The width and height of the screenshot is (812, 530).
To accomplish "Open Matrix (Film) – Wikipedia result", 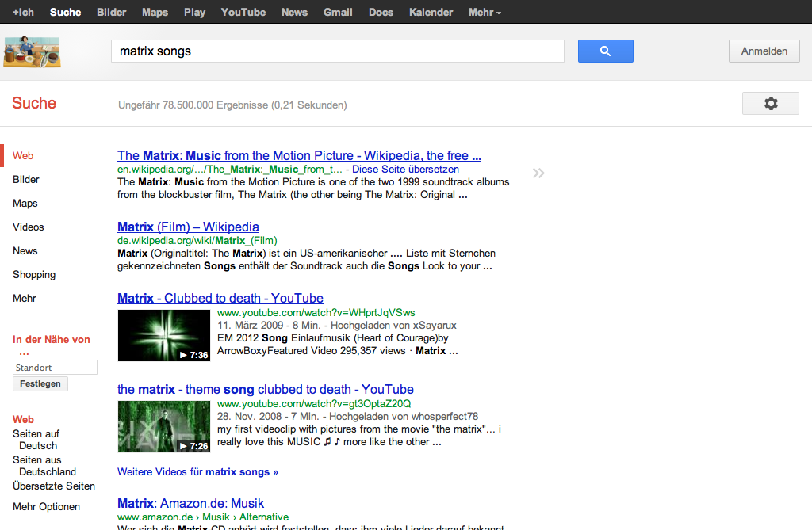I will (188, 227).
